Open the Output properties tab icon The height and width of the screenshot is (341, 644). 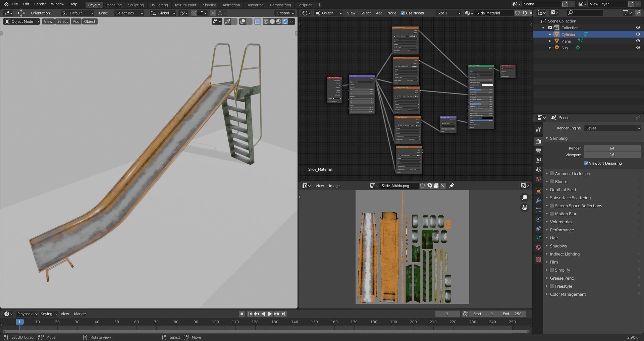point(538,151)
